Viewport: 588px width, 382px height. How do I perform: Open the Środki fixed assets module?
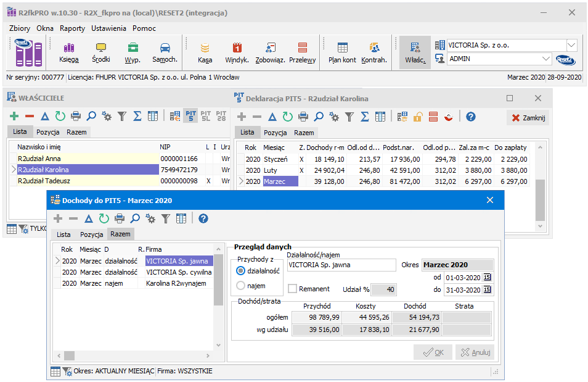coord(101,52)
